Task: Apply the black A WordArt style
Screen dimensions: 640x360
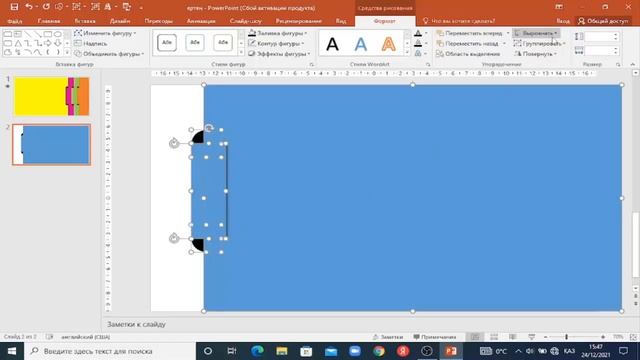Action: [x=332, y=44]
